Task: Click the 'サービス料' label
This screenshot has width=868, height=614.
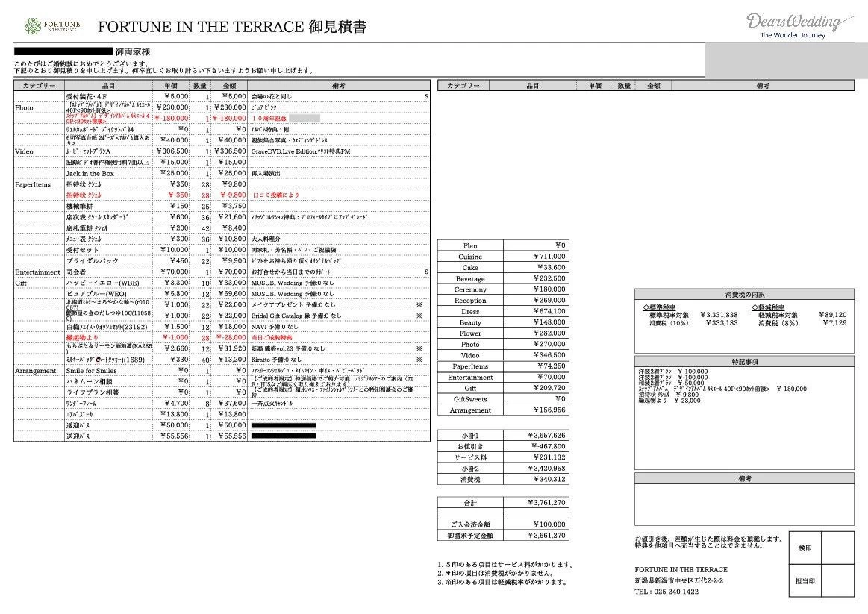Action: pos(470,457)
